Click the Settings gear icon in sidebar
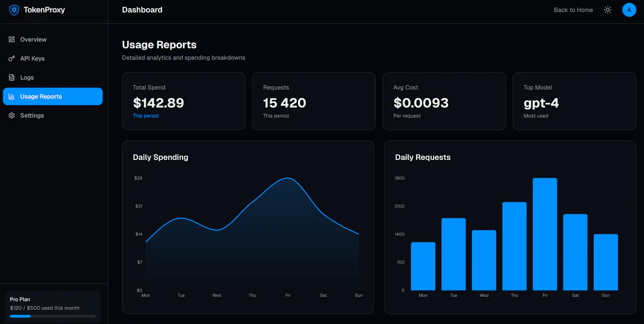 pos(12,115)
